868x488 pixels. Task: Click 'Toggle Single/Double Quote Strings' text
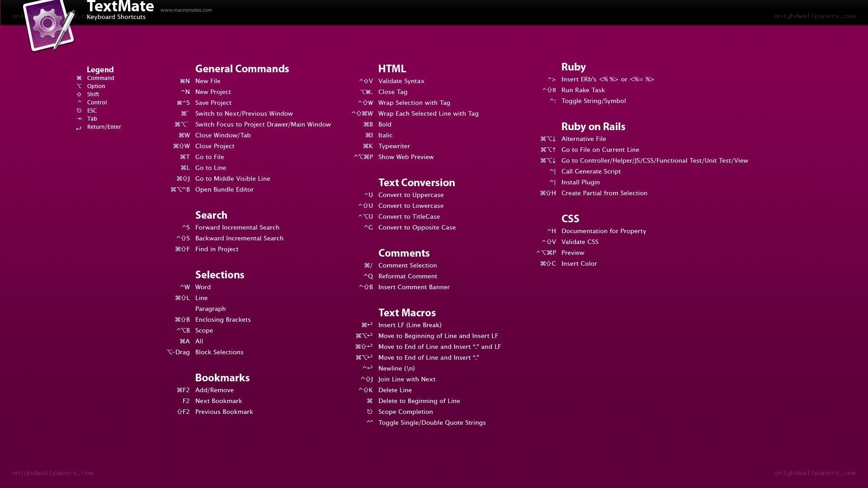click(432, 423)
